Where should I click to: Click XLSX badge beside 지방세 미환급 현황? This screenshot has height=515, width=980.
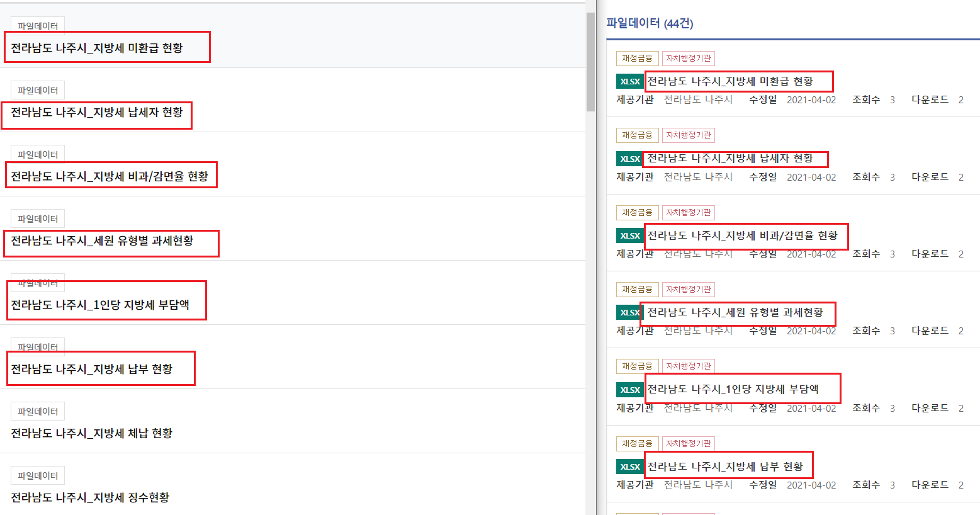pos(630,81)
